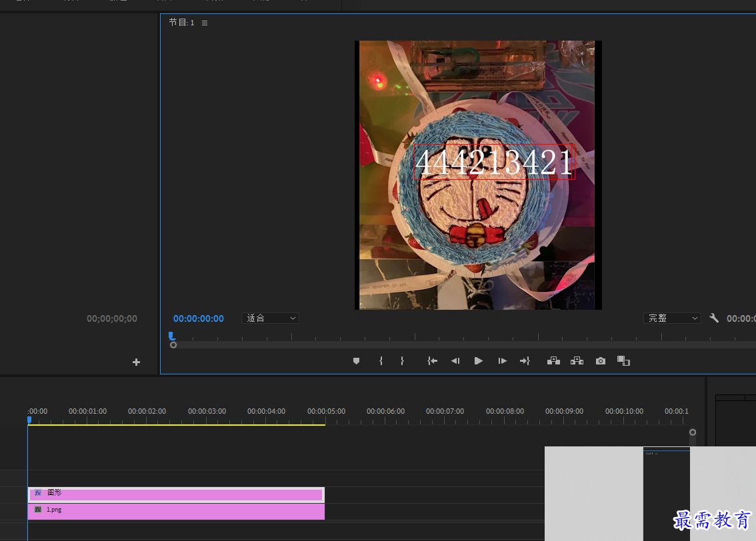
Task: Open the wrench settings icon
Action: (714, 318)
